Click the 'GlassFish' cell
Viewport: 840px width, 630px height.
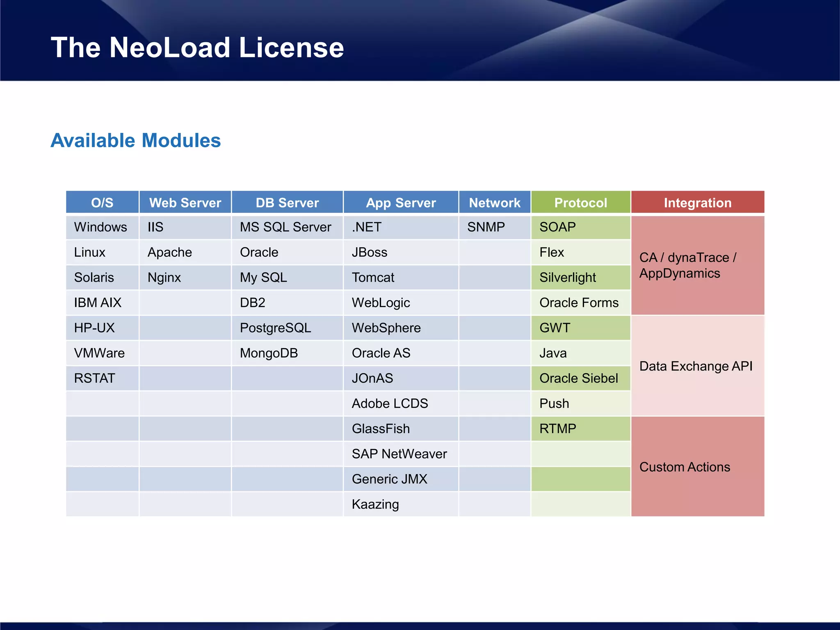click(401, 429)
